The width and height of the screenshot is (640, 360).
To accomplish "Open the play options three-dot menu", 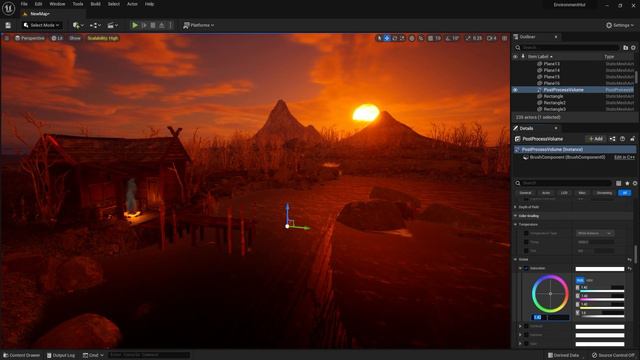I will tap(170, 25).
